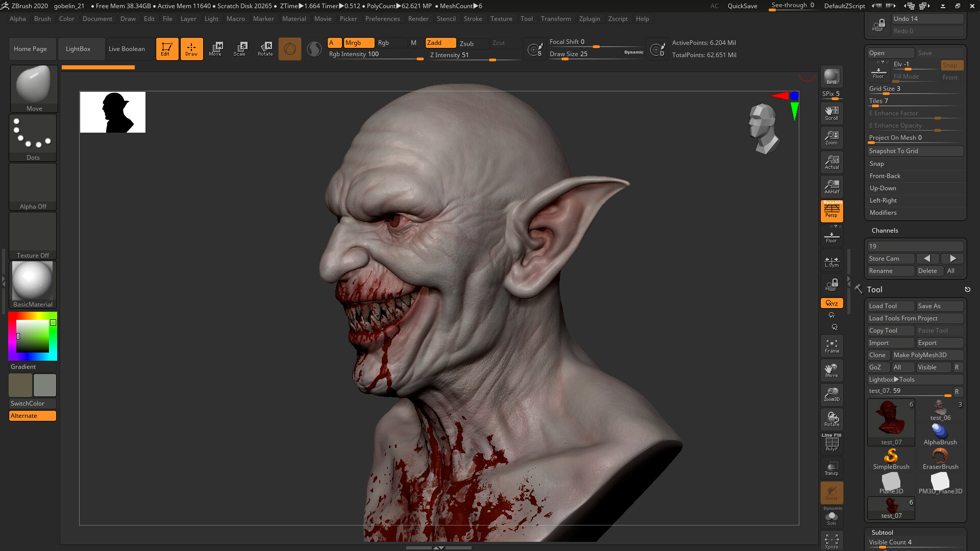Expand the Modifiers section
Image resolution: width=980 pixels, height=551 pixels.
[x=883, y=213]
